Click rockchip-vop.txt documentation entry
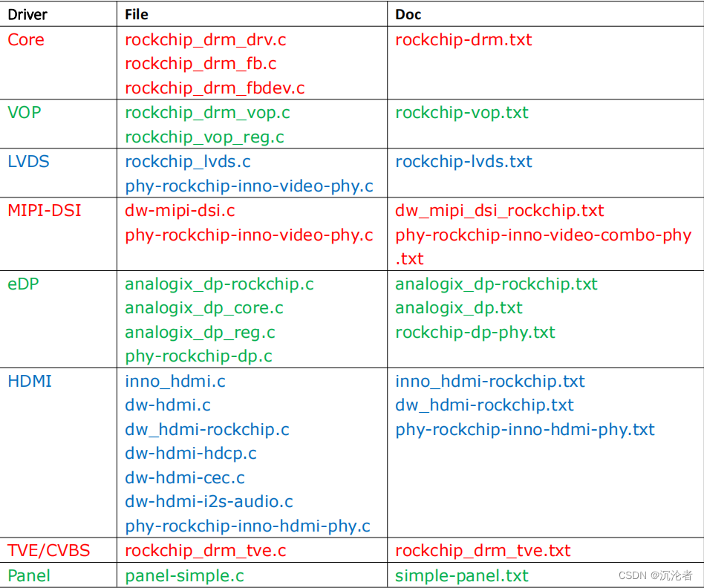 coord(462,113)
